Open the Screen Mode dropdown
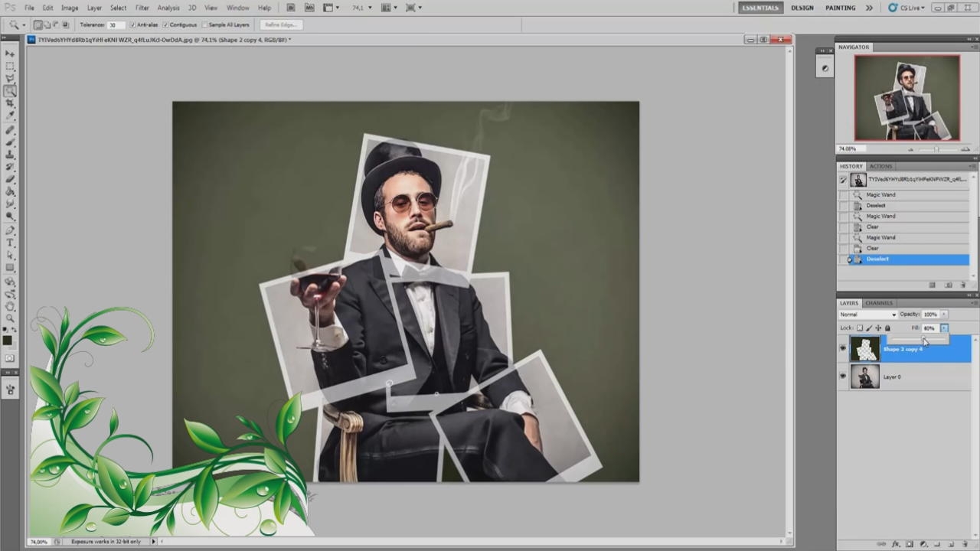This screenshot has height=551, width=980. click(413, 8)
